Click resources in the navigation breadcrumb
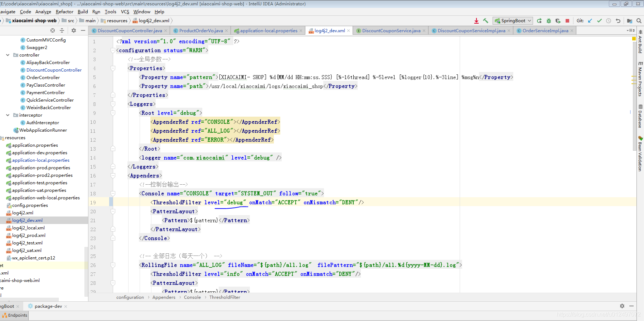The width and height of the screenshot is (644, 321). 114,20
